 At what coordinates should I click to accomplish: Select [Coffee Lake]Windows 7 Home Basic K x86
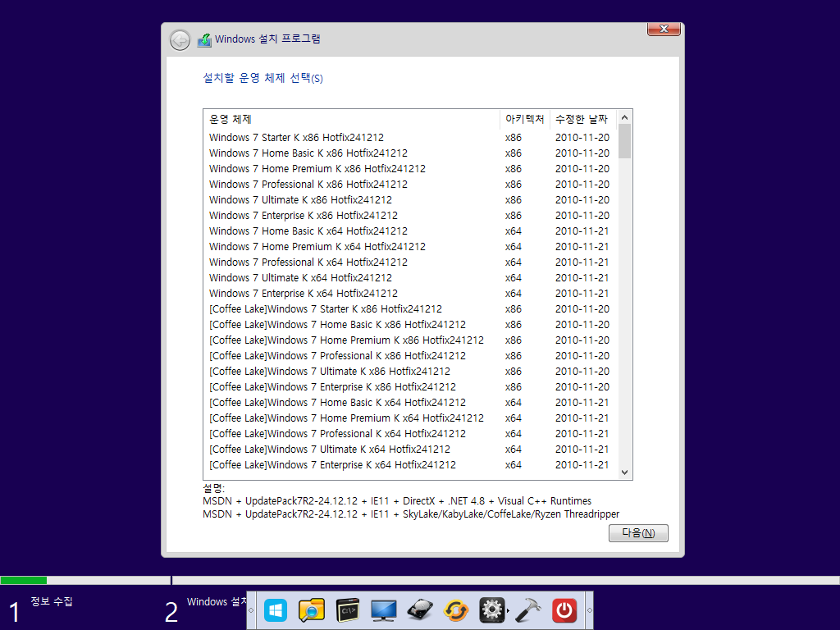[410, 325]
